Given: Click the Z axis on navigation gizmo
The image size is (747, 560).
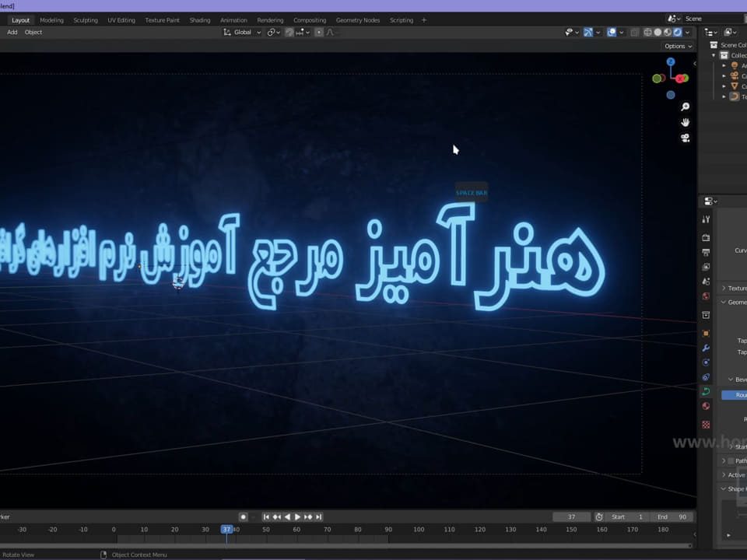Looking at the screenshot, I should click(x=671, y=62).
